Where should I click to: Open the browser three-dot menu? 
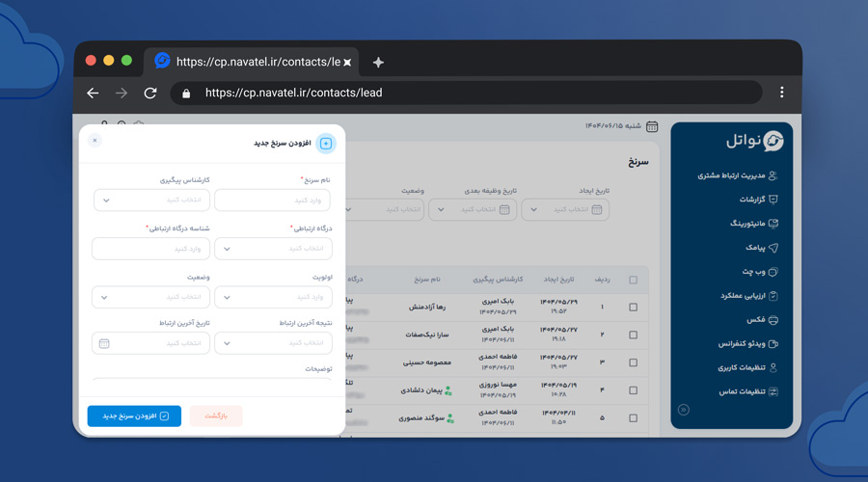tap(781, 93)
